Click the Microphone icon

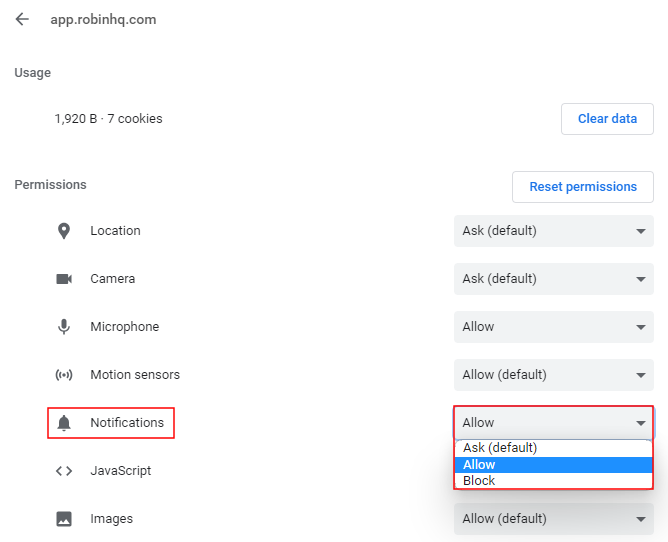[64, 327]
